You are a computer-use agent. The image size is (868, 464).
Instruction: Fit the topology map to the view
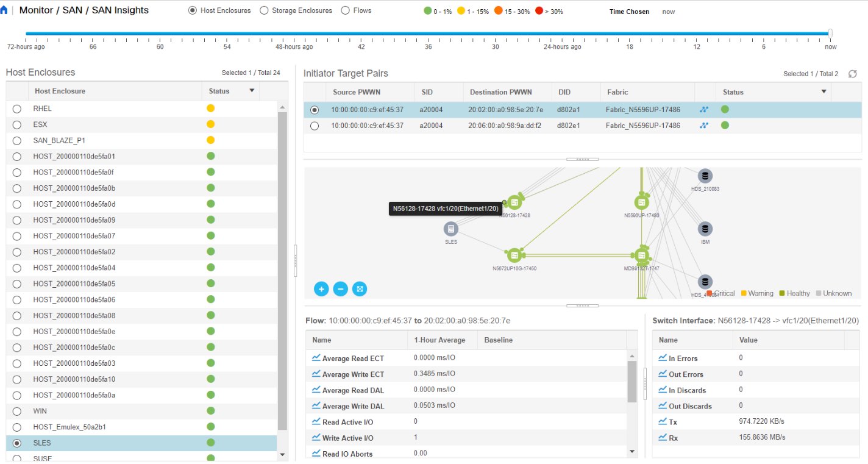[360, 289]
